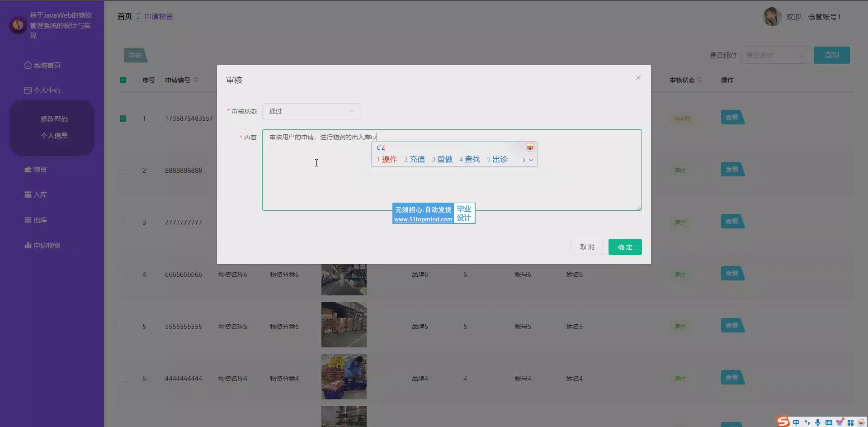Screen dimensions: 868x427
Task: Expand the IME candidate list arrow
Action: pos(531,160)
